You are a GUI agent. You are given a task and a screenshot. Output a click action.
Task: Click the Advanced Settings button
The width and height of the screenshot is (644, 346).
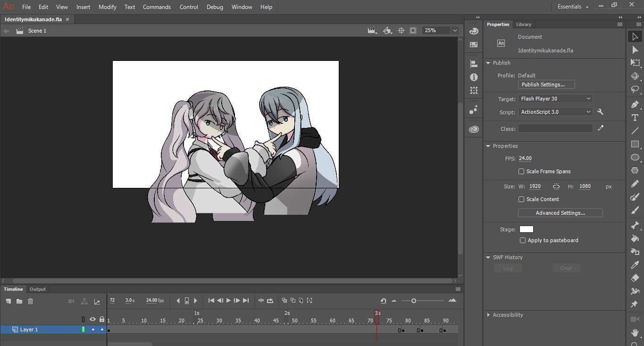click(x=560, y=213)
